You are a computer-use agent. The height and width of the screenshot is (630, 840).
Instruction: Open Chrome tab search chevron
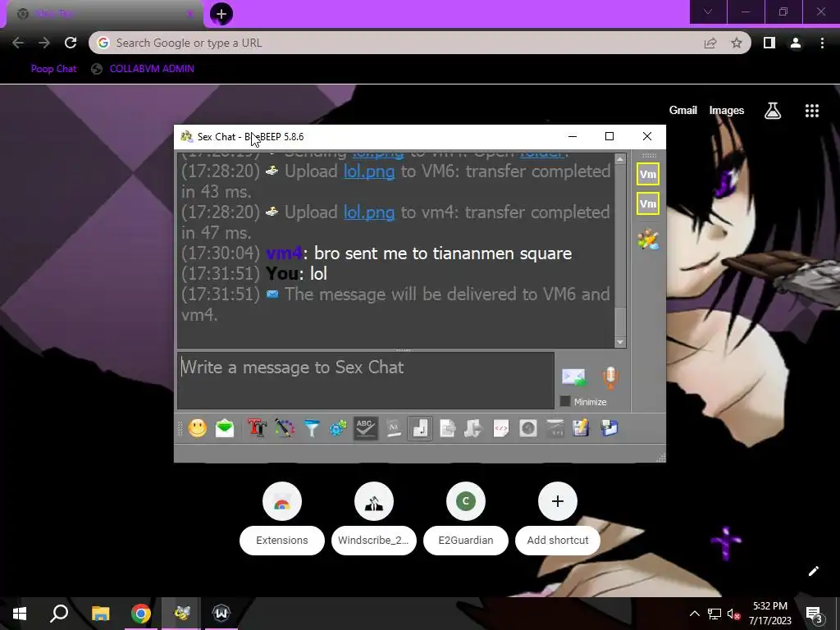[708, 11]
